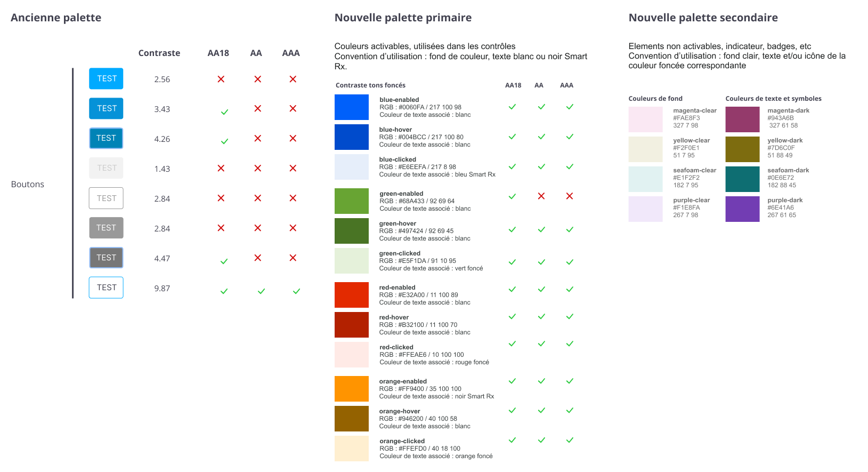Click the faded disabled TEST button with 1.43 contrast
868x472 pixels.
(106, 168)
